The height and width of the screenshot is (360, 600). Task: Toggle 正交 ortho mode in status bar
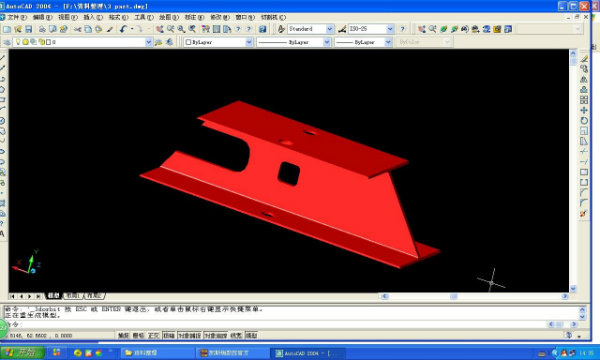(x=153, y=336)
